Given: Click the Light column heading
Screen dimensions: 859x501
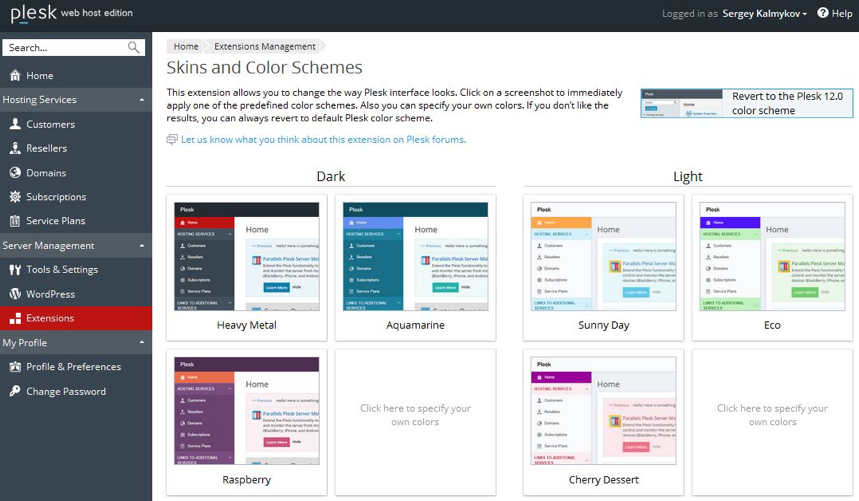Looking at the screenshot, I should pos(688,176).
